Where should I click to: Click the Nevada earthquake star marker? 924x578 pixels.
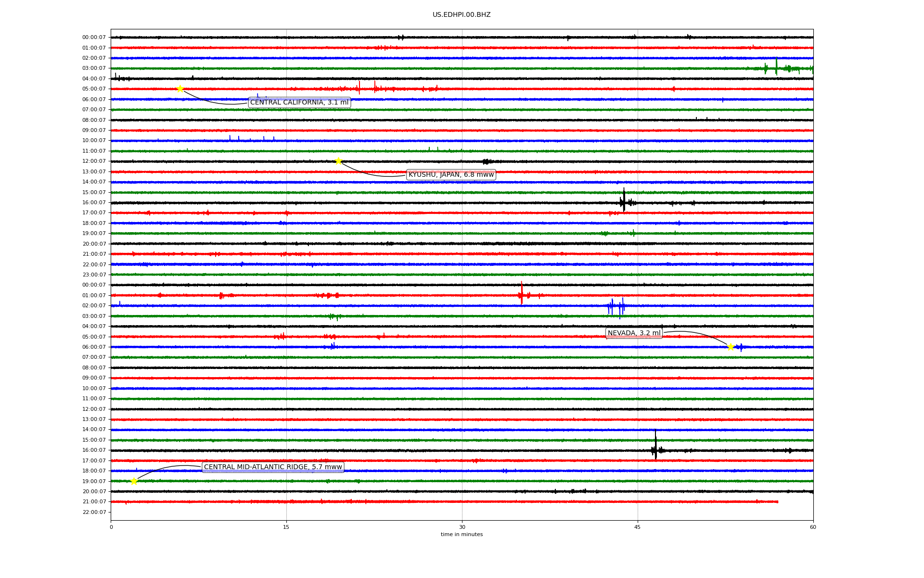click(731, 347)
